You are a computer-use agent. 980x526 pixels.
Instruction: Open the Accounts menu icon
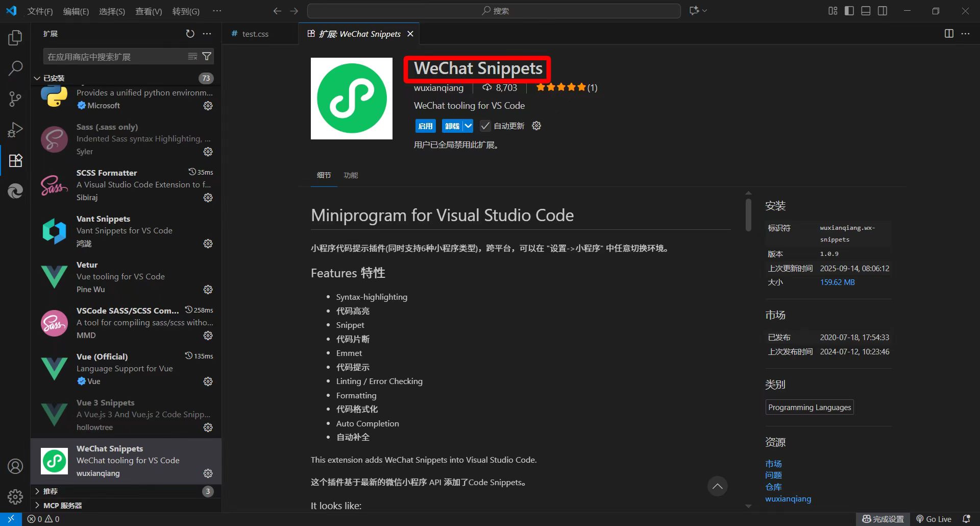tap(15, 466)
